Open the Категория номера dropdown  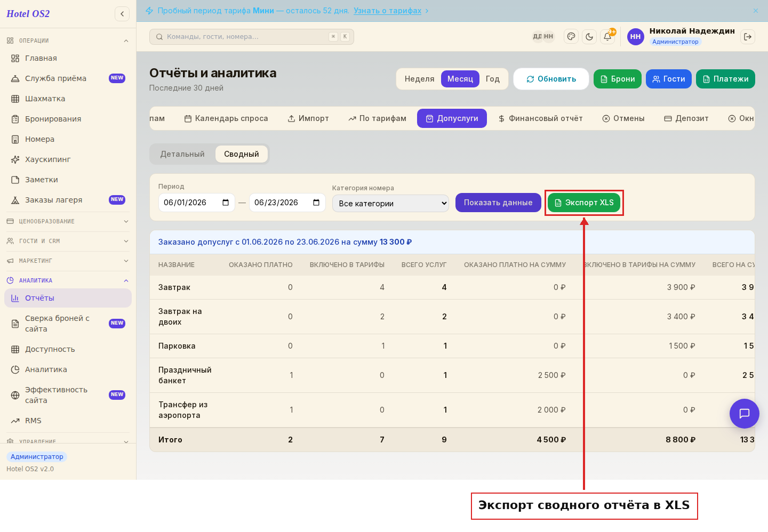(x=390, y=203)
